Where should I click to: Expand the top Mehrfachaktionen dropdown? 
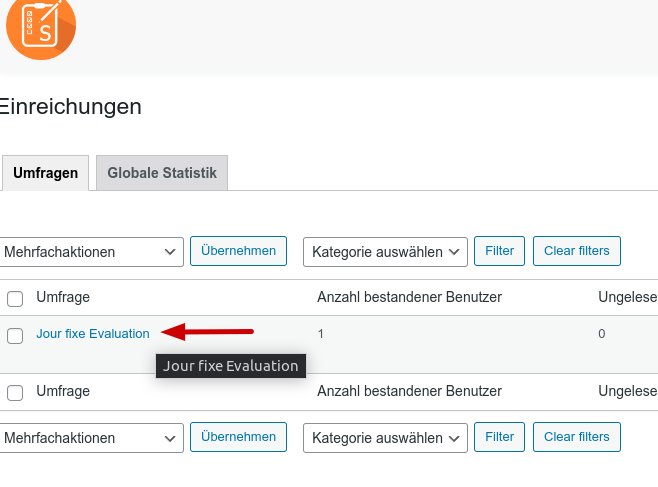(91, 252)
